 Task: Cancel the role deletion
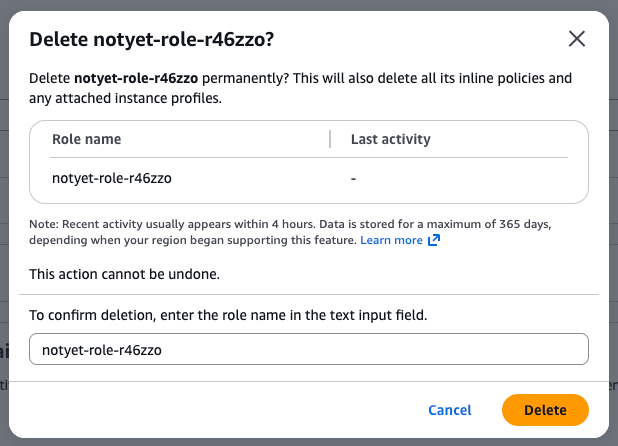[450, 410]
